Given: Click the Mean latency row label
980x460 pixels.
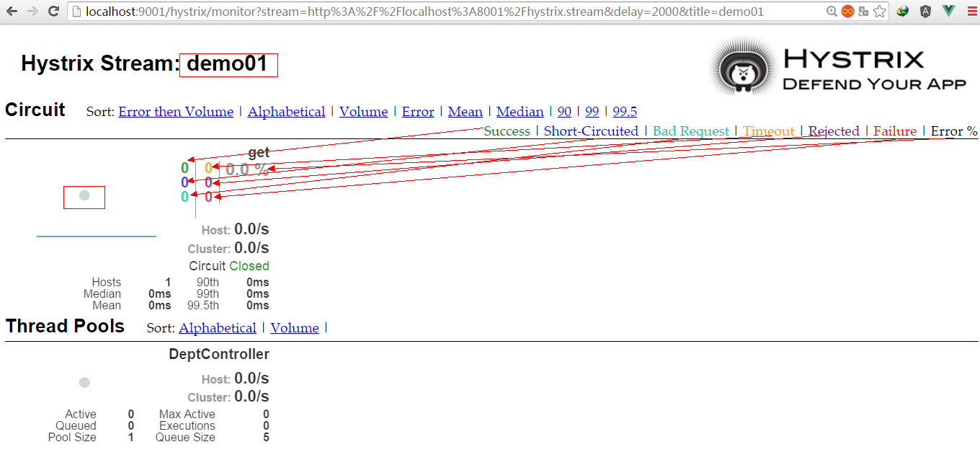Looking at the screenshot, I should point(107,306).
